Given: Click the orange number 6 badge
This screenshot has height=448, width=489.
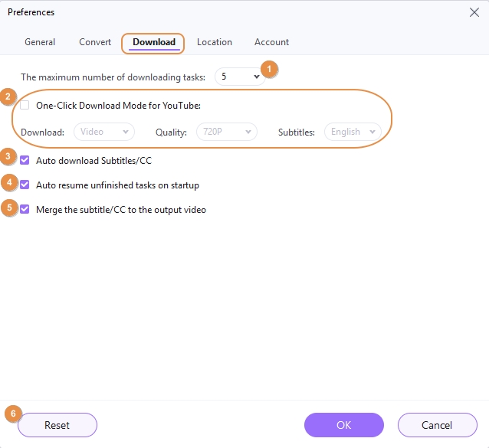Looking at the screenshot, I should 11,414.
